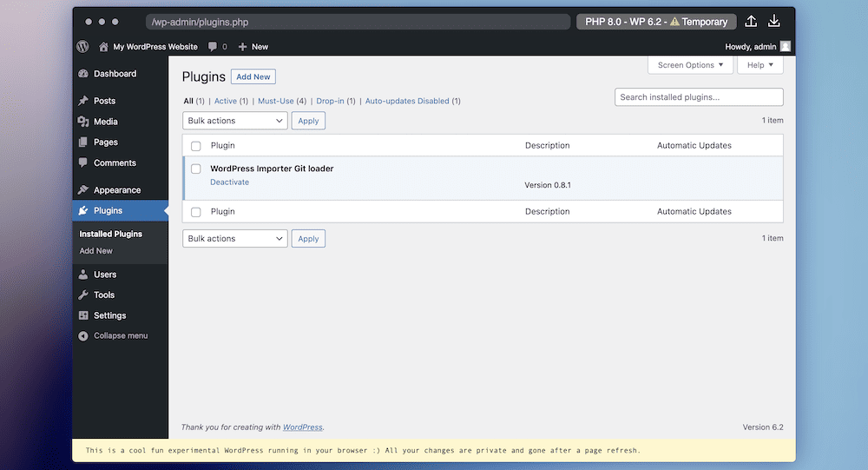Expand the Help panel
The width and height of the screenshot is (868, 470).
click(760, 65)
